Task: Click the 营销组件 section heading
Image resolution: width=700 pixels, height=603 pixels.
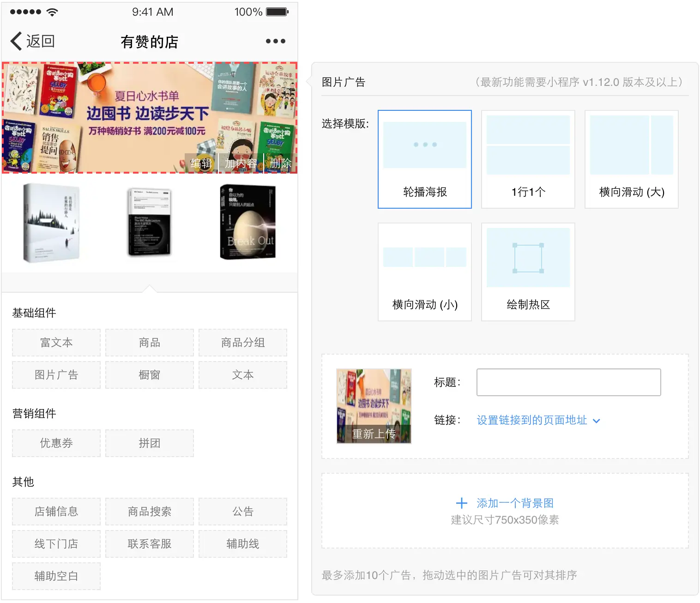Action: click(34, 414)
